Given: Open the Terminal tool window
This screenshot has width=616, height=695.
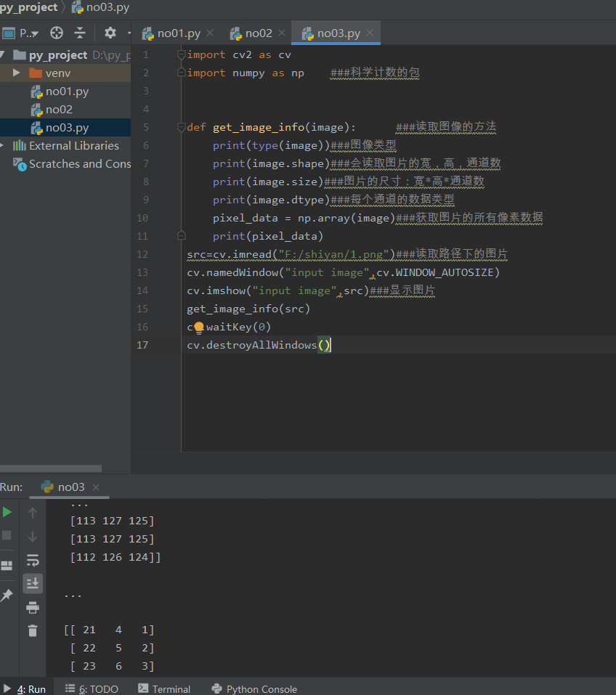Looking at the screenshot, I should (164, 688).
